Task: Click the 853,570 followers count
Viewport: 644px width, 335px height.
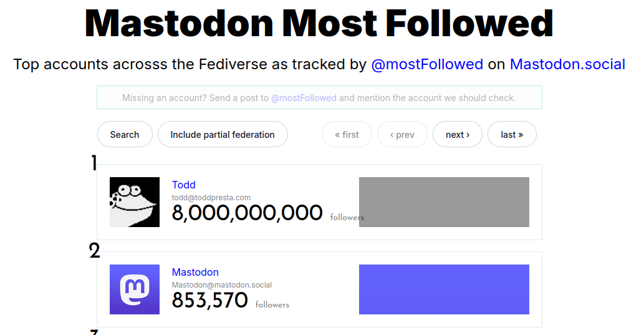Action: (x=210, y=301)
